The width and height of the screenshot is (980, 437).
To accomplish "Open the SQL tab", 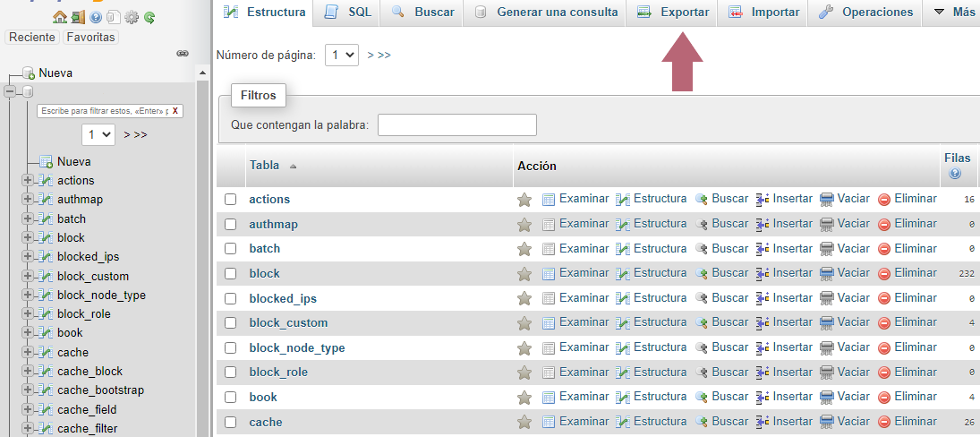I will [x=349, y=13].
